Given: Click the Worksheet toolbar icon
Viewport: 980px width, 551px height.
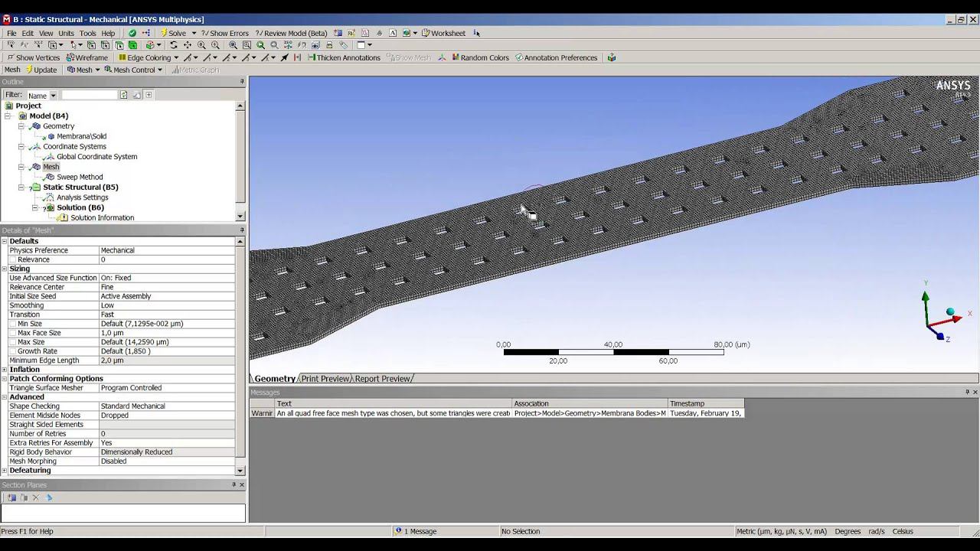Looking at the screenshot, I should (425, 33).
